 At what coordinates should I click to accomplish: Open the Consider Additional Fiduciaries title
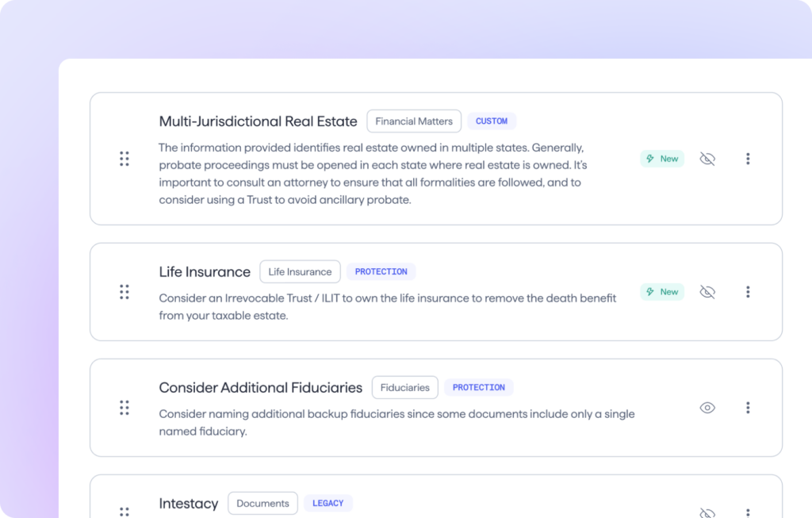tap(260, 388)
